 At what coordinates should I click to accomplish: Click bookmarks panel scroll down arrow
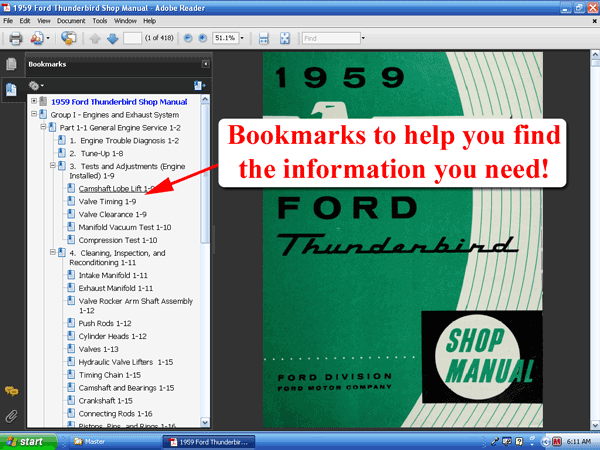tap(205, 422)
